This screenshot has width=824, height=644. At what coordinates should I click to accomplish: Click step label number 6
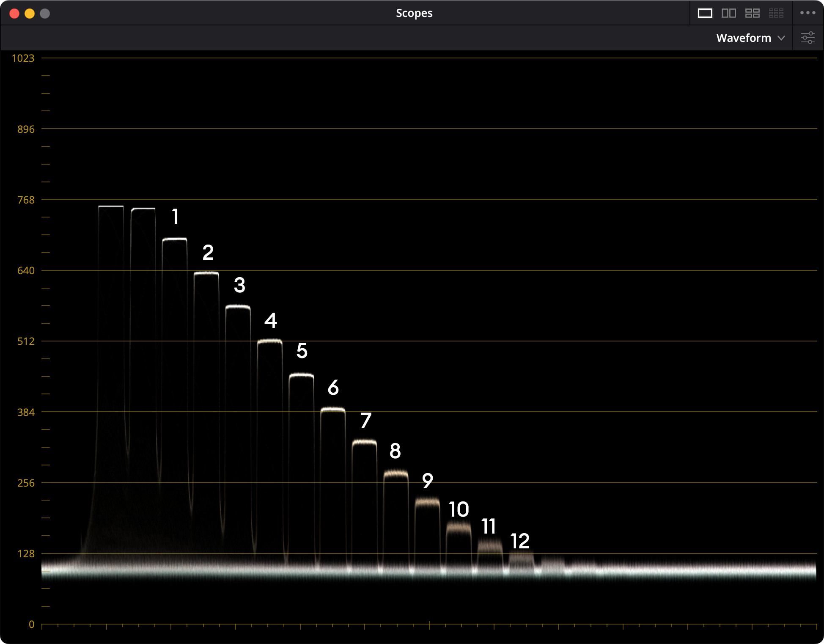point(333,388)
